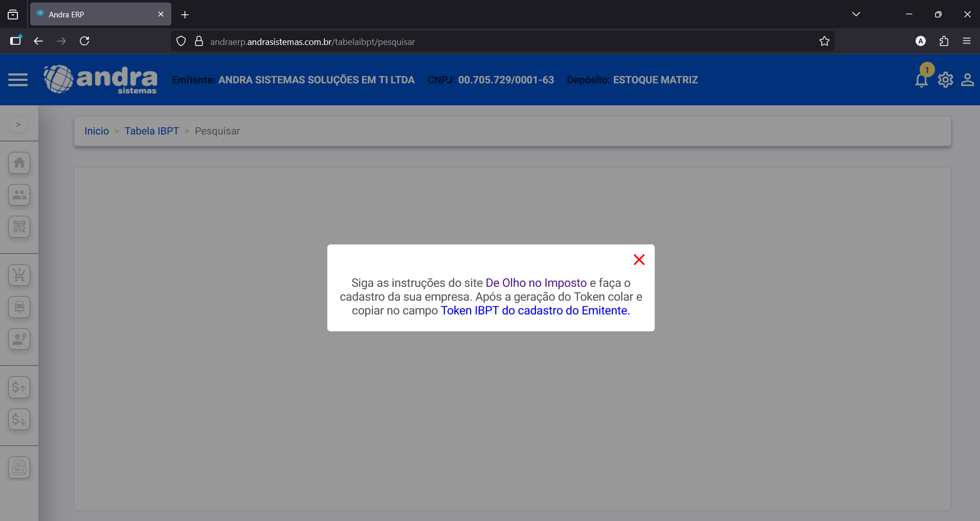Click the Tabela IBPT breadcrumb link
The width and height of the screenshot is (980, 521).
[x=151, y=131]
